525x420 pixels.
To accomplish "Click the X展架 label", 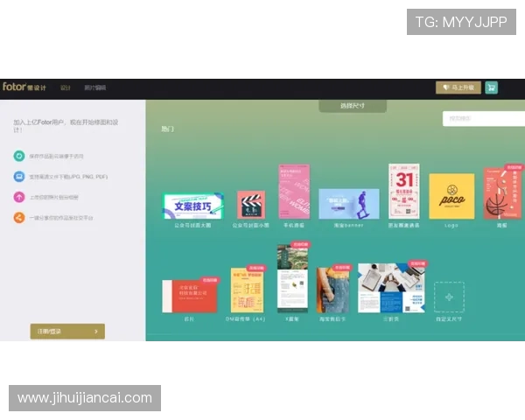I will tap(292, 319).
